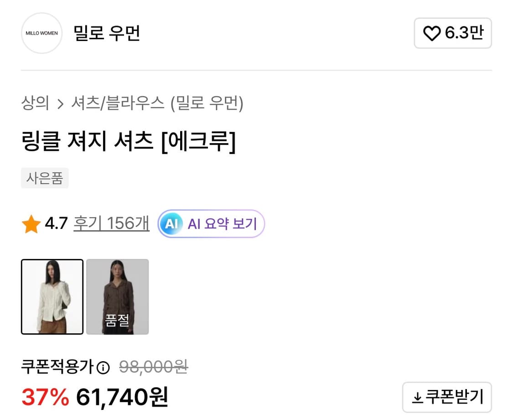The image size is (513, 420).
Task: Select the product title 링클 져지 셔츠 [에크루]
Action: pyautogui.click(x=130, y=141)
